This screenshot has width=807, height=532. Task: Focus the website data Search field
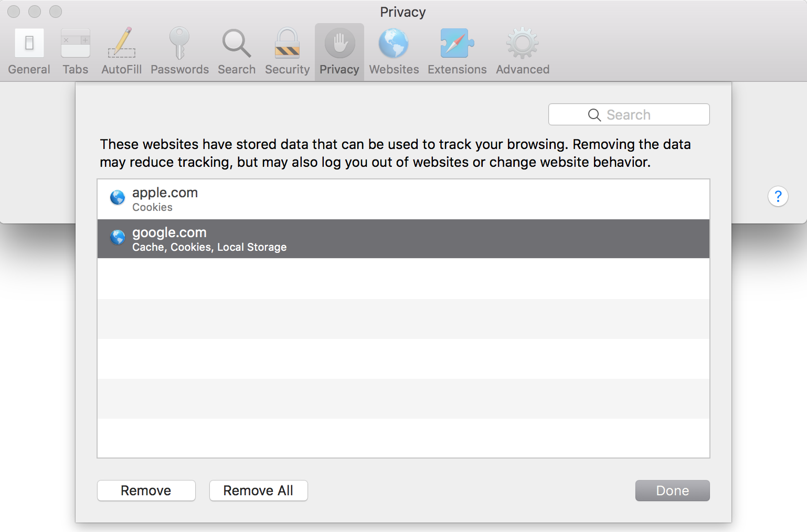pos(629,114)
